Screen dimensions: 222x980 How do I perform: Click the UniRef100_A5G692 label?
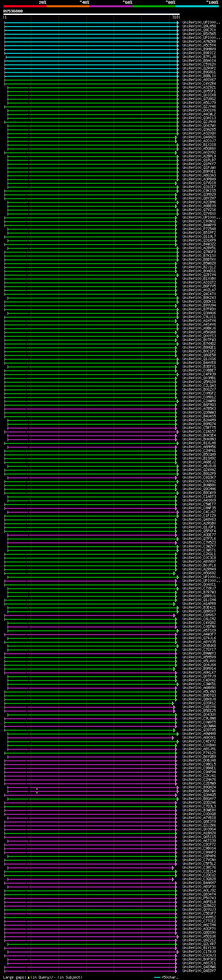tap(199, 573)
